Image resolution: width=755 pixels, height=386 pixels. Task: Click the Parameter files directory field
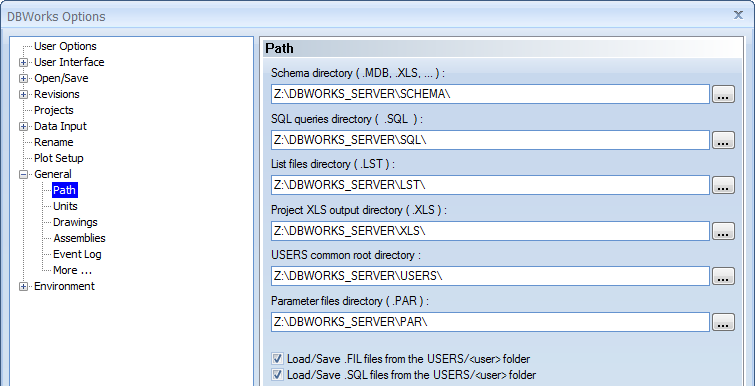tap(490, 322)
